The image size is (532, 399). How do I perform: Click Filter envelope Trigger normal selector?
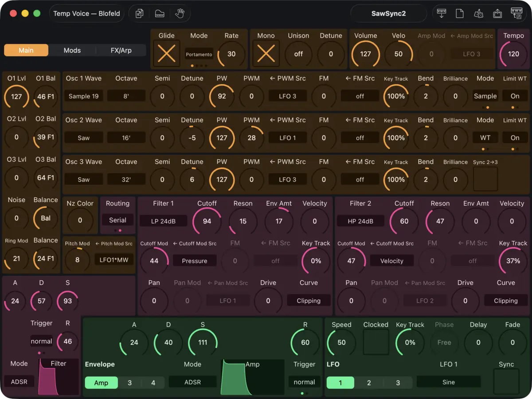click(41, 341)
